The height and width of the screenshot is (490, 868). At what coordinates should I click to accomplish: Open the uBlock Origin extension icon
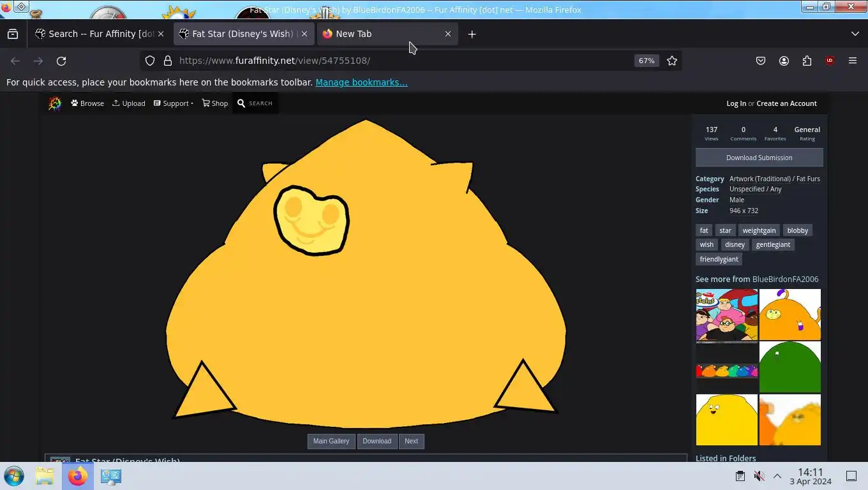830,61
